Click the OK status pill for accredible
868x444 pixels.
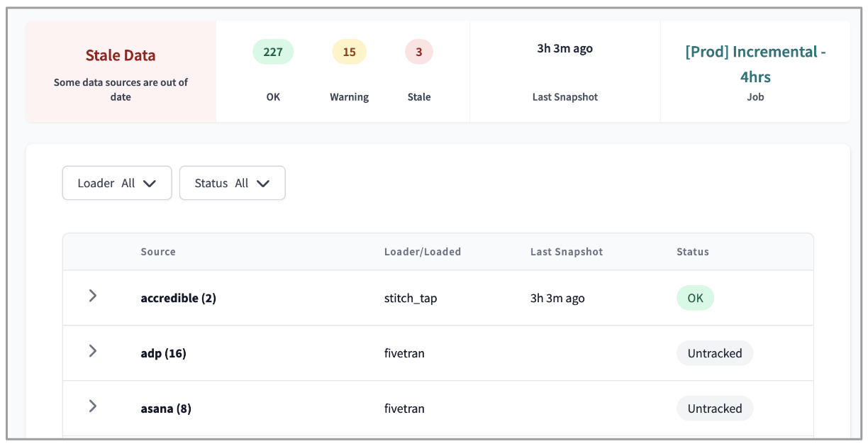(695, 298)
